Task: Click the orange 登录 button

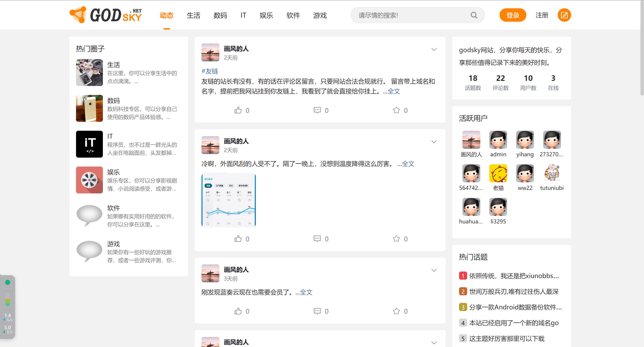Action: point(513,15)
